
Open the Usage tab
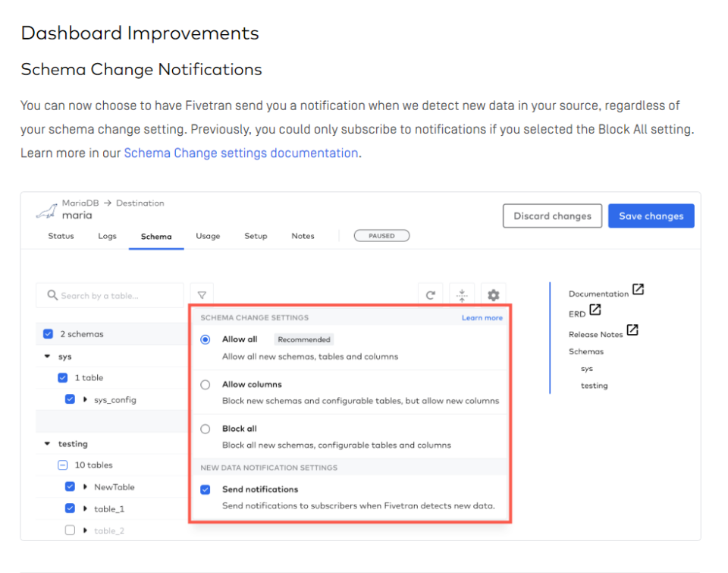pos(208,236)
